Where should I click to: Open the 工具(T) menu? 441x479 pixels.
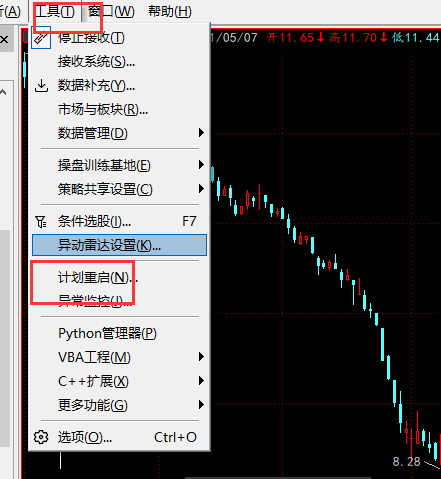coord(55,12)
